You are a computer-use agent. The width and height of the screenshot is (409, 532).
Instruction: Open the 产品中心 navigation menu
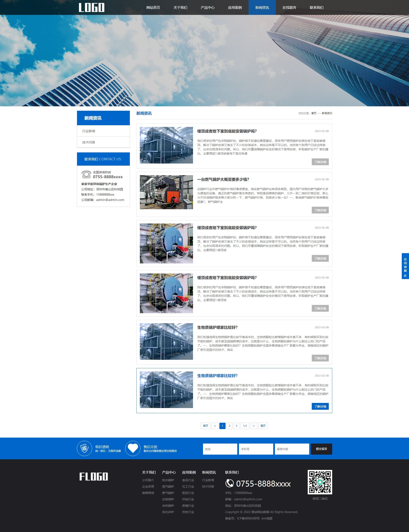(x=207, y=7)
